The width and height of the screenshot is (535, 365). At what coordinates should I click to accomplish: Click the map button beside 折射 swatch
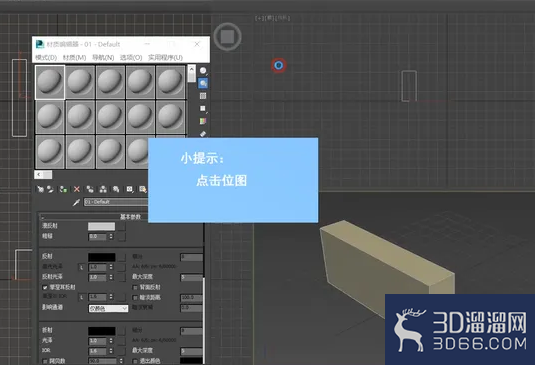(x=122, y=331)
